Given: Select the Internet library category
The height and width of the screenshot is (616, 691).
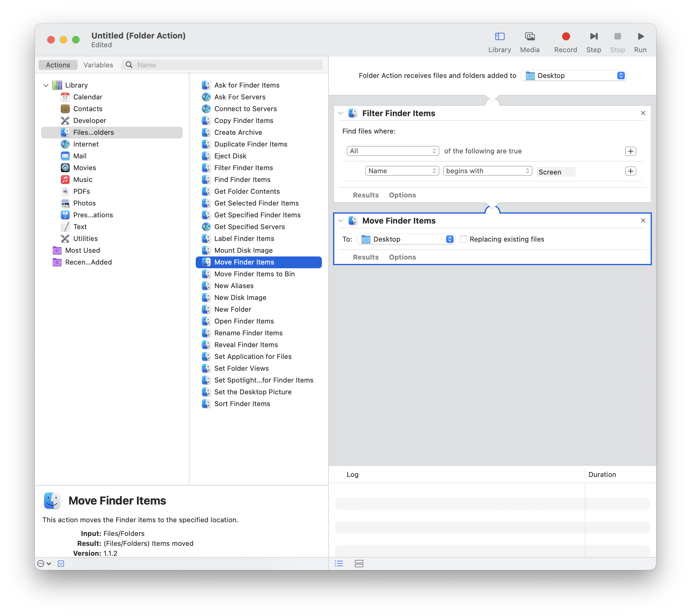Looking at the screenshot, I should pyautogui.click(x=86, y=144).
